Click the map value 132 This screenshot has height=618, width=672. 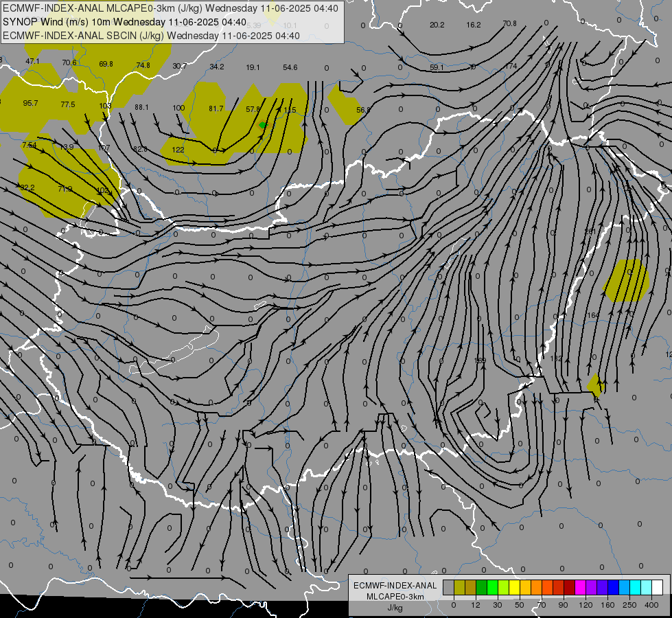pos(556,358)
